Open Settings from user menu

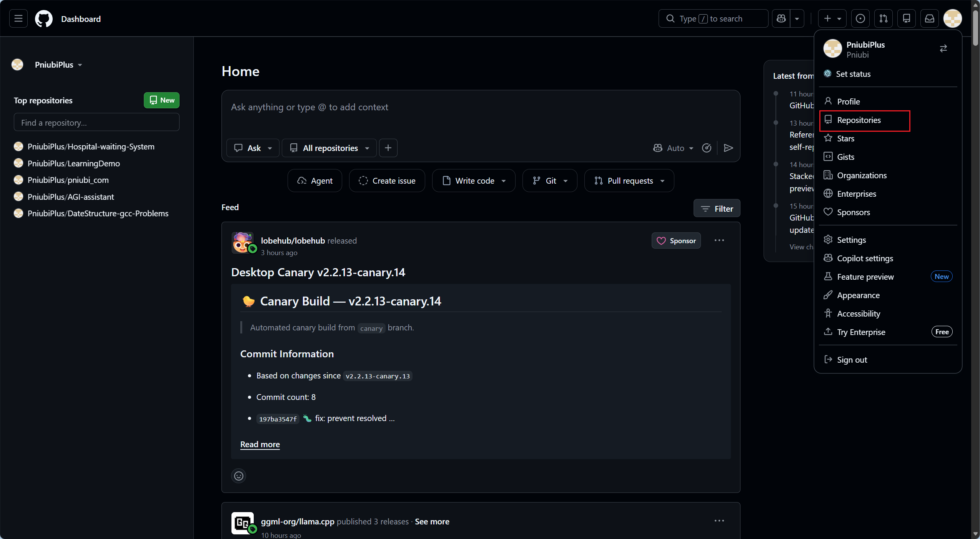coord(888,240)
